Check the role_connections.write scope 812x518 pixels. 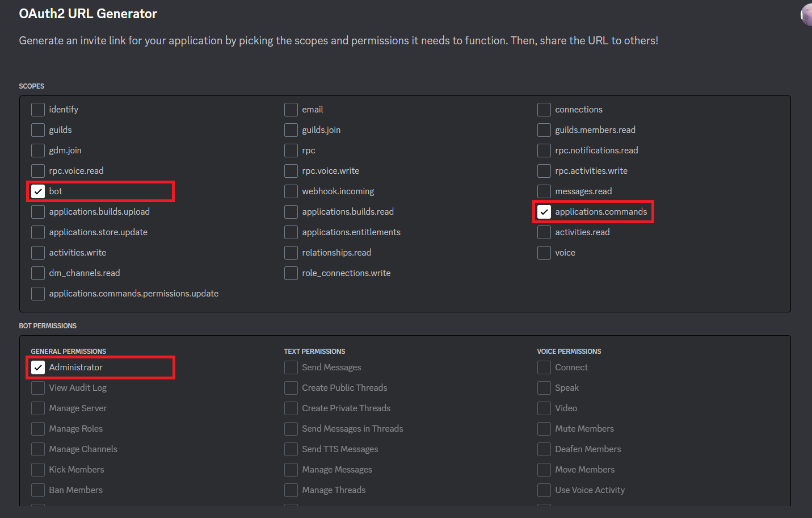[291, 273]
